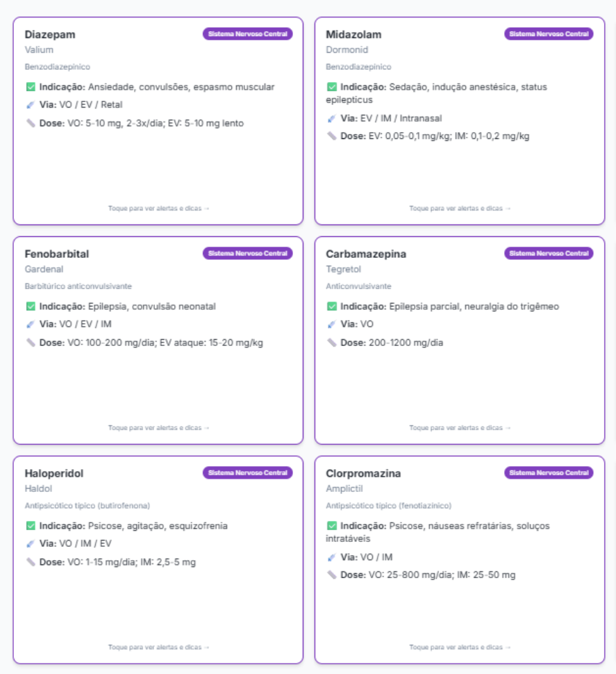Expand Diazepam alerts via 'Toque para ver' link
This screenshot has height=674, width=616.
pyautogui.click(x=158, y=208)
